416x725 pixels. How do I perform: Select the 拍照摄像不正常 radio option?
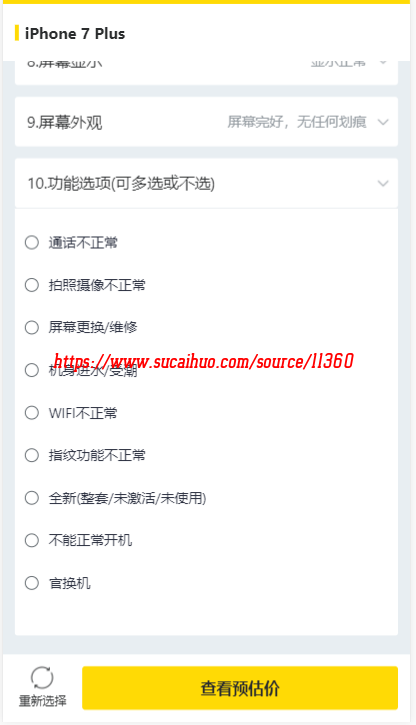[32, 285]
